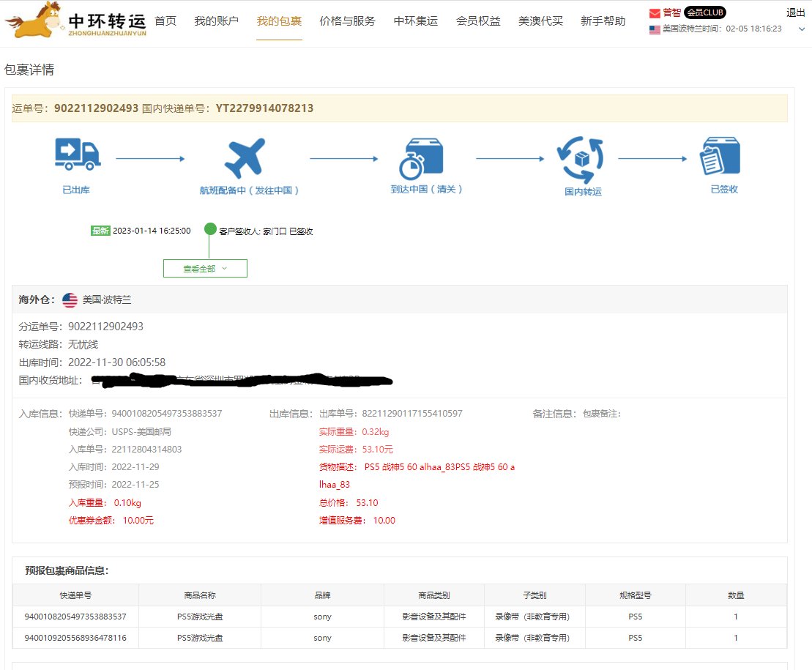Click 退出 to log out
The height and width of the screenshot is (670, 812).
pyautogui.click(x=795, y=12)
